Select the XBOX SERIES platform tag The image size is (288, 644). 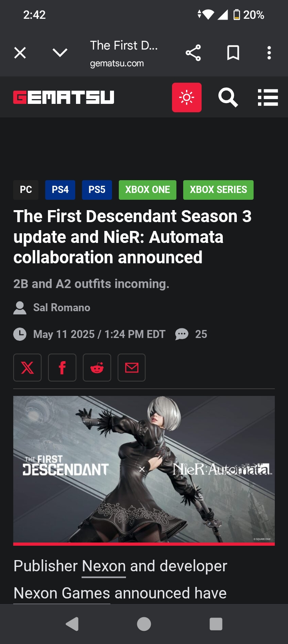tap(218, 190)
